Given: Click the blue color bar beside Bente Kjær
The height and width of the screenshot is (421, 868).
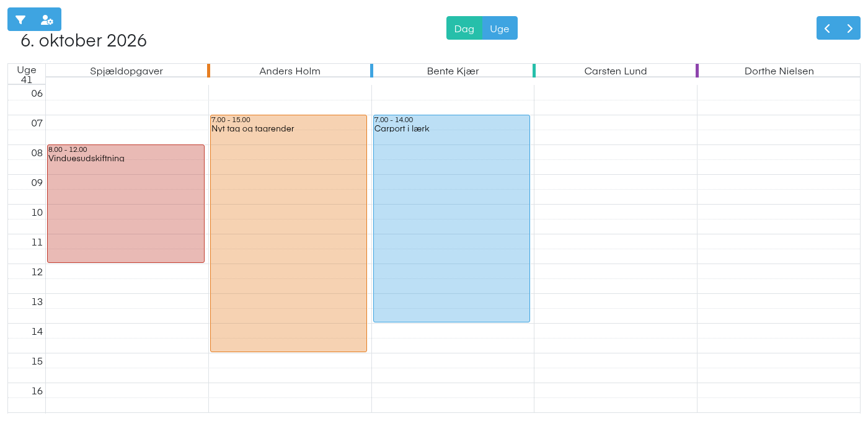Looking at the screenshot, I should tap(371, 71).
